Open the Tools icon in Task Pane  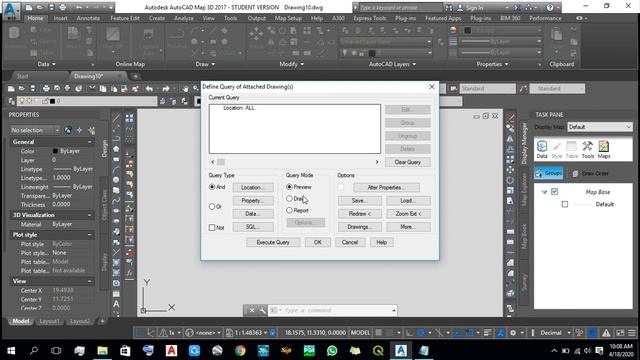[587, 149]
